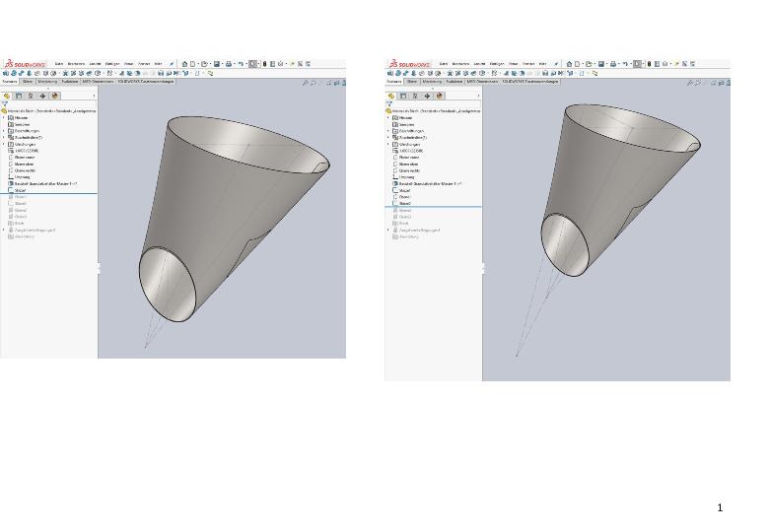
Task: Click tree filter funnel icon, left screenshot
Action: (5, 103)
